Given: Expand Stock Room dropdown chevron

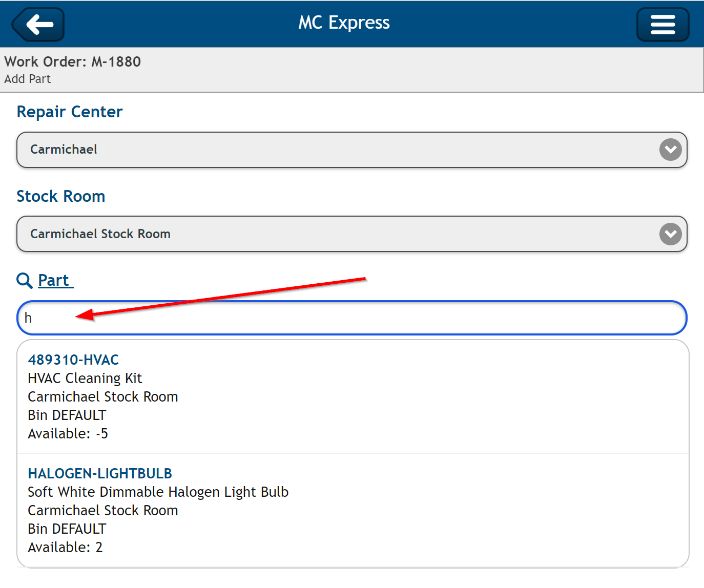Looking at the screenshot, I should pos(670,234).
